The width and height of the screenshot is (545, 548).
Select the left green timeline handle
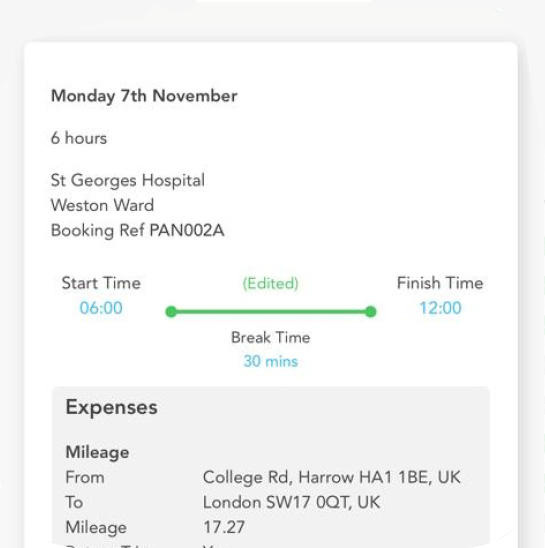(171, 311)
